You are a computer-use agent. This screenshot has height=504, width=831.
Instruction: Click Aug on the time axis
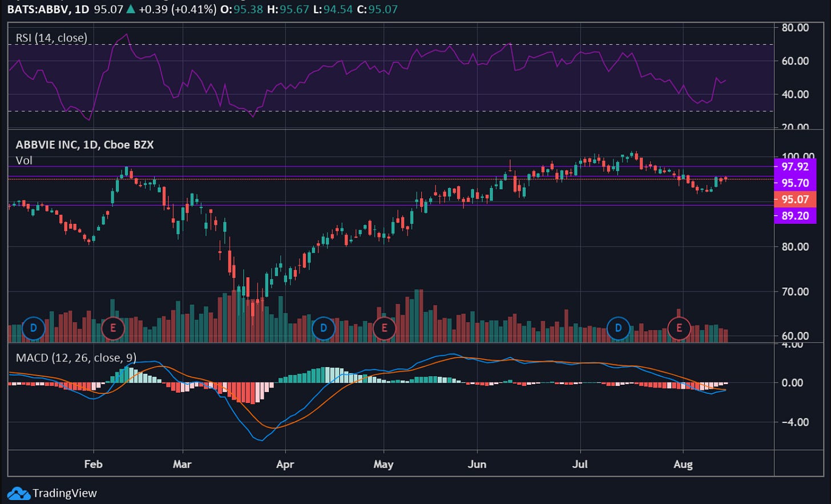tap(683, 464)
